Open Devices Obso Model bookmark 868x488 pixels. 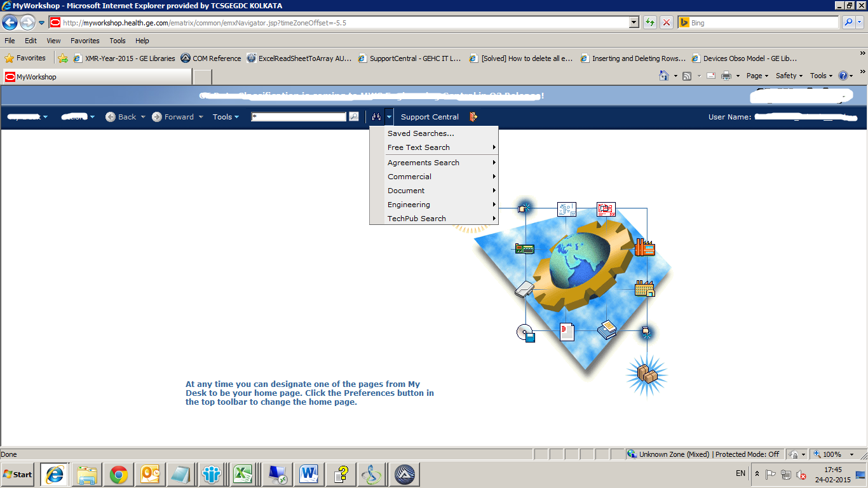click(745, 58)
